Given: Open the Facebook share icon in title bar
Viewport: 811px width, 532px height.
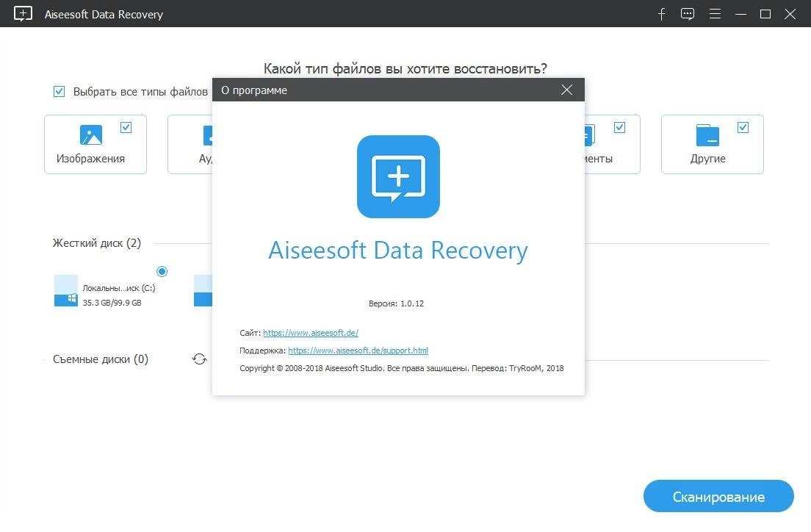Looking at the screenshot, I should coord(662,14).
